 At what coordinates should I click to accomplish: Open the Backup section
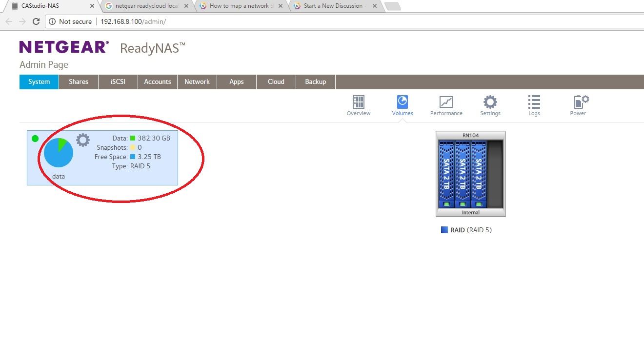315,81
